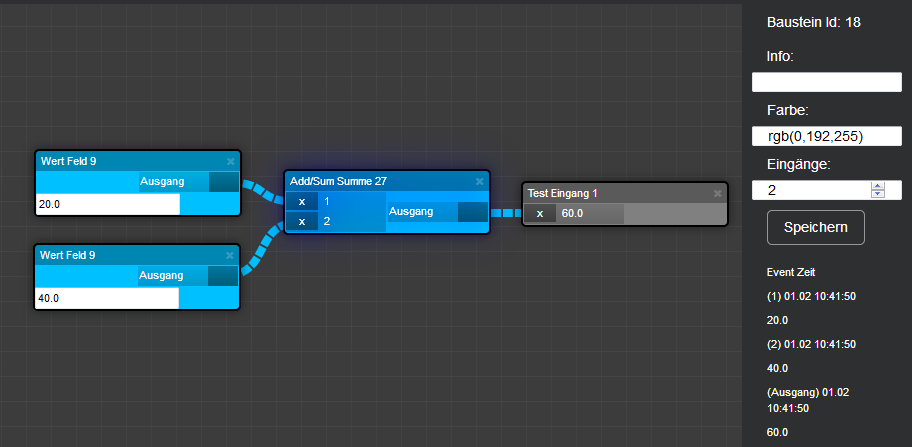This screenshot has width=912, height=447.
Task: Click the Event Zeit heading
Action: click(793, 272)
